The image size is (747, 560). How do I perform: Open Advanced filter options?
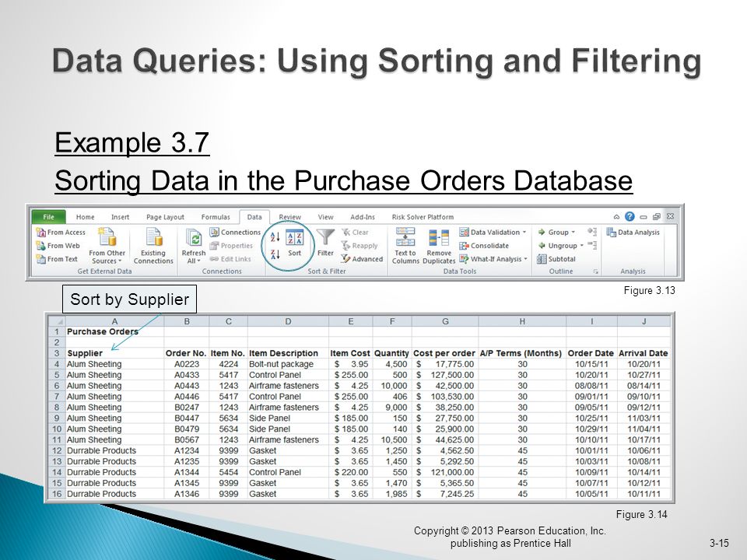click(x=362, y=259)
